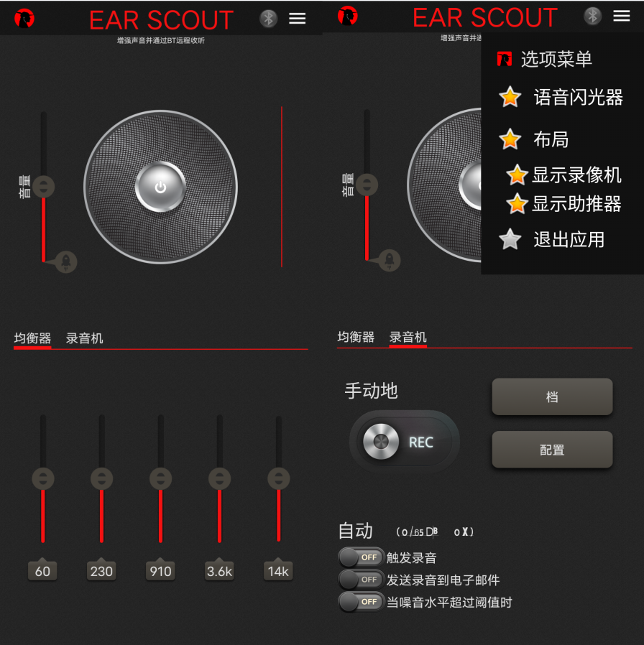Tap the Ear Scout logo in right screen
This screenshot has width=644, height=645.
click(348, 16)
